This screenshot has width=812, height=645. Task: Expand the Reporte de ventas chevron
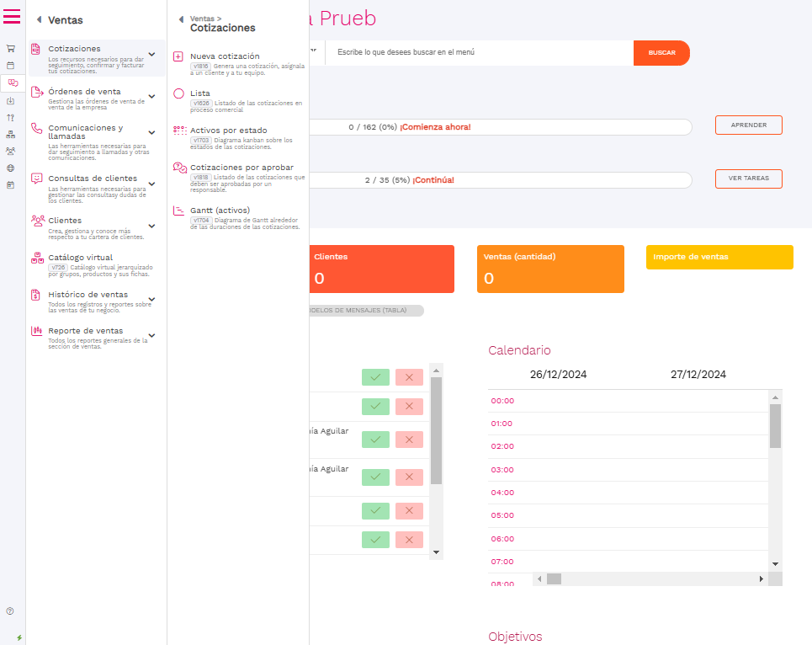152,335
